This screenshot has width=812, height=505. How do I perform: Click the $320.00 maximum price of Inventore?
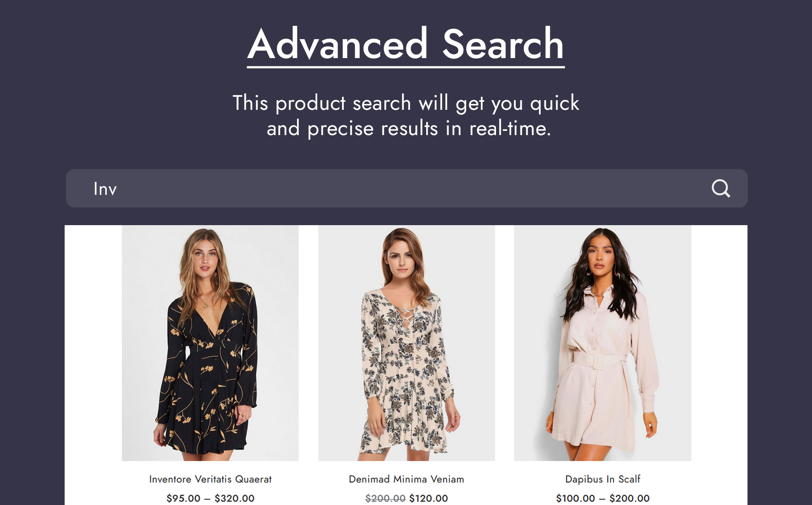(234, 498)
